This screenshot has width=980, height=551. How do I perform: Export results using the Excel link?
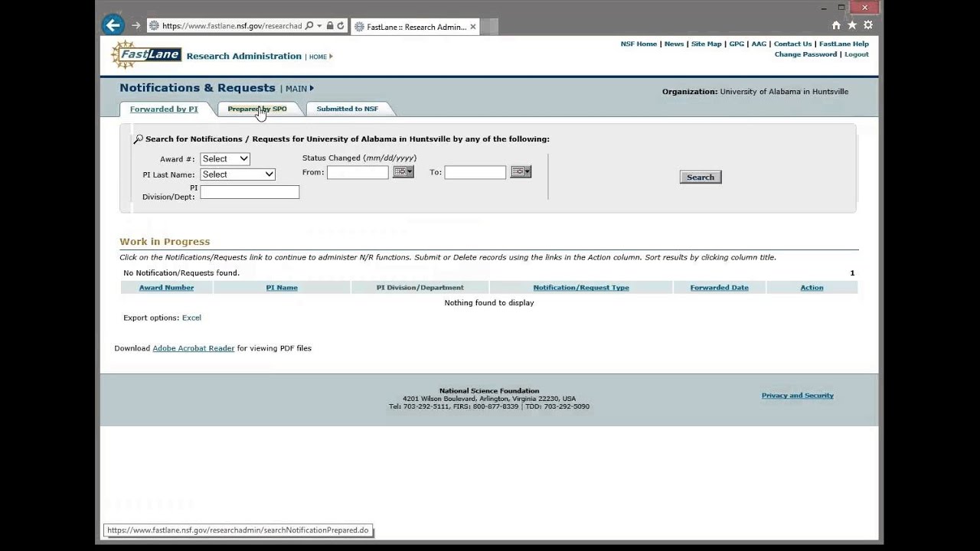pos(191,318)
